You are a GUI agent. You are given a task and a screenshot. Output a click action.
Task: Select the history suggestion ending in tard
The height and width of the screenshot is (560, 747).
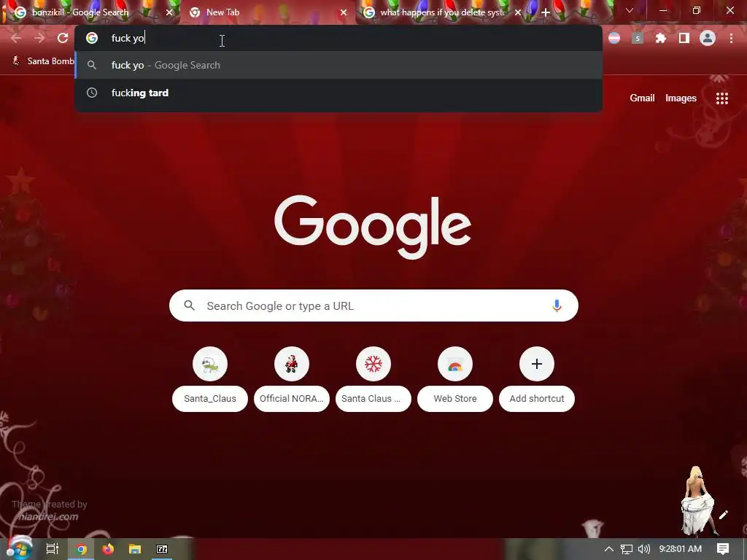pos(338,93)
